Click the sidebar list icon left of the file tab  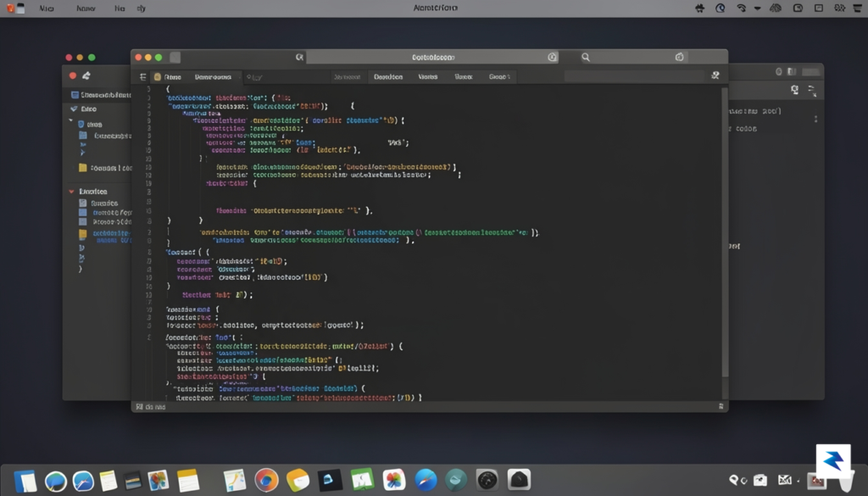click(x=142, y=77)
